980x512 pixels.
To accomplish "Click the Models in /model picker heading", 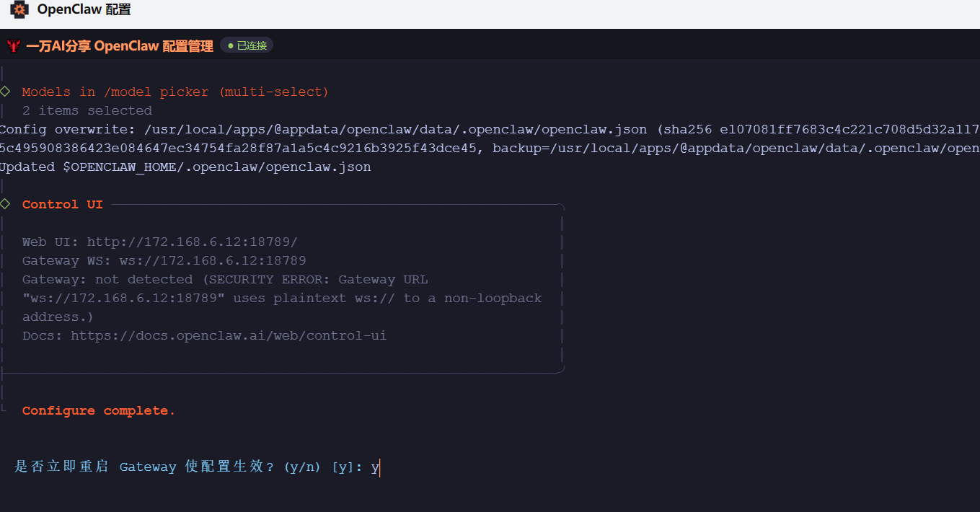I will (175, 92).
